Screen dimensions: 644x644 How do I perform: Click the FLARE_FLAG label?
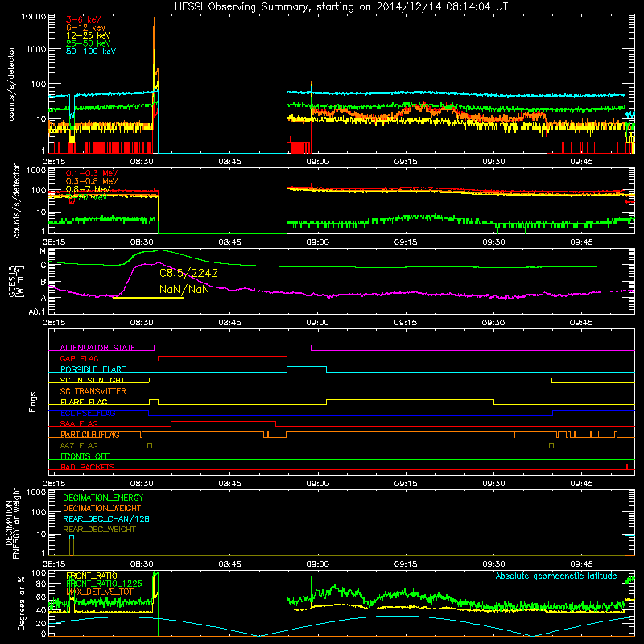(x=84, y=402)
